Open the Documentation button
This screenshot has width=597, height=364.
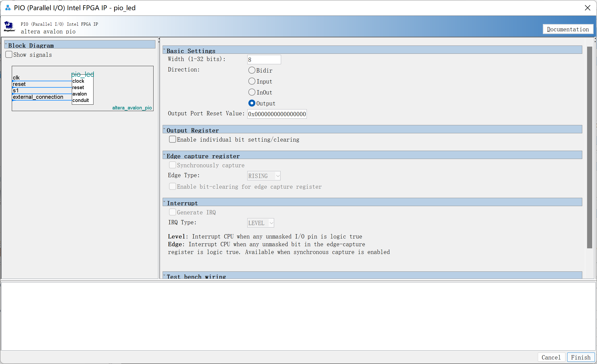[568, 29]
